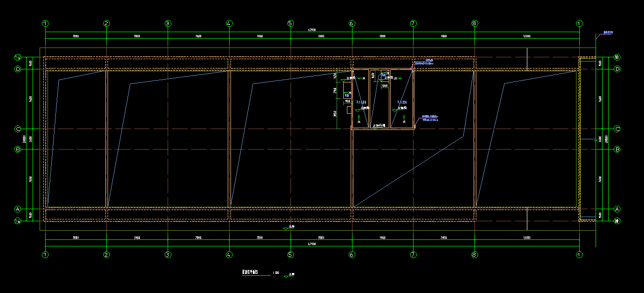Select bottom 13300 dimension text

tap(527, 238)
